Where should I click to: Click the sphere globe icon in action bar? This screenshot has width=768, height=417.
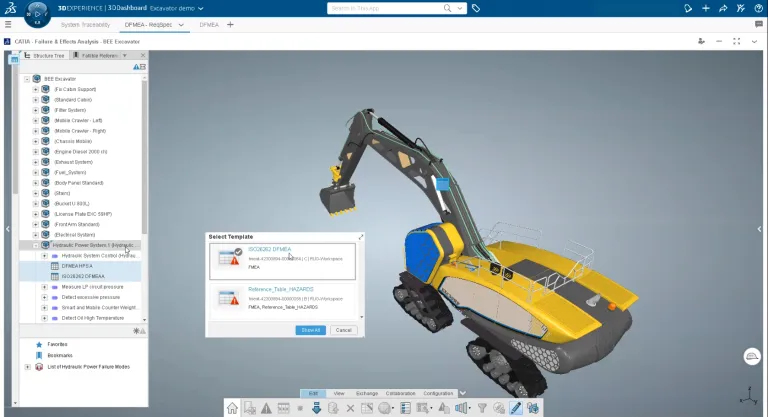click(385, 408)
